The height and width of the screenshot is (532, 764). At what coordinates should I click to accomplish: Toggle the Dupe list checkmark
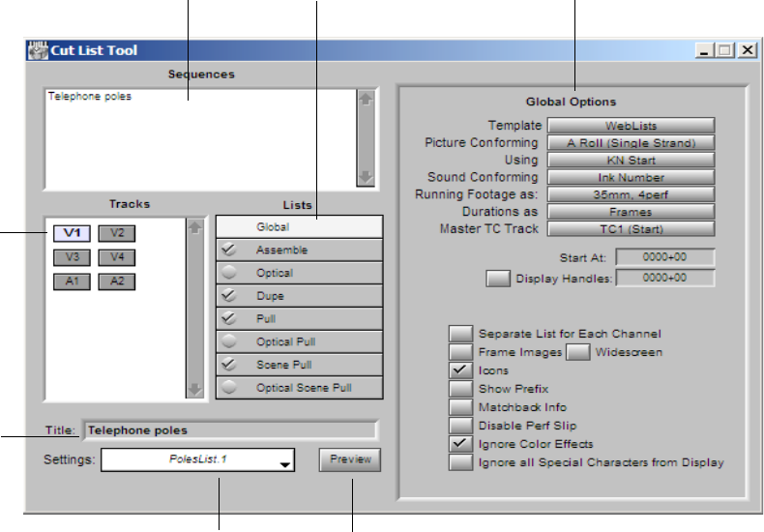click(228, 295)
